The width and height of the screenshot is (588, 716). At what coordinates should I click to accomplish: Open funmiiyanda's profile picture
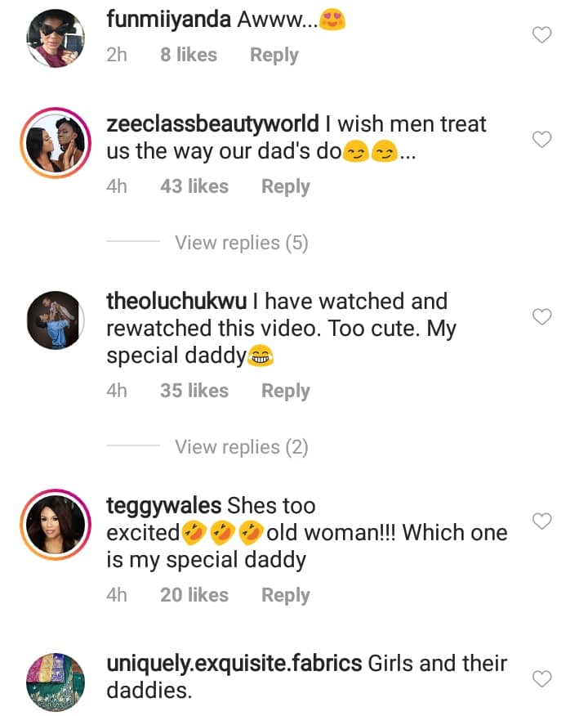[56, 39]
